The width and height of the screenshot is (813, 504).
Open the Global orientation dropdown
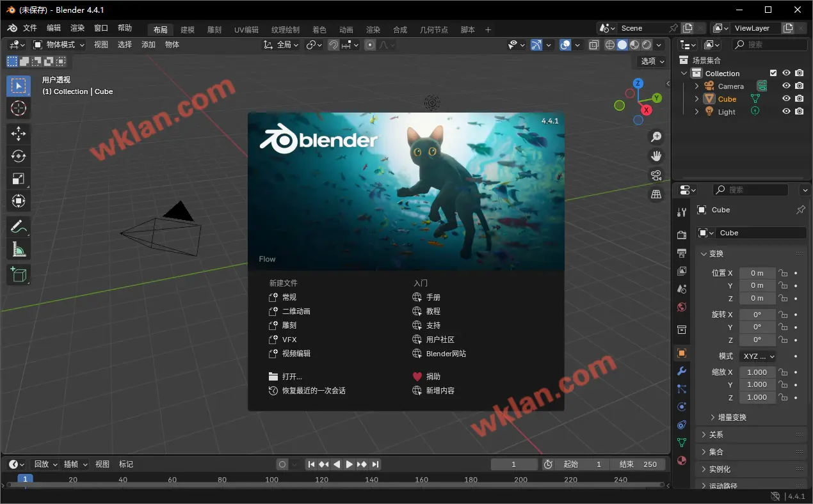(281, 45)
